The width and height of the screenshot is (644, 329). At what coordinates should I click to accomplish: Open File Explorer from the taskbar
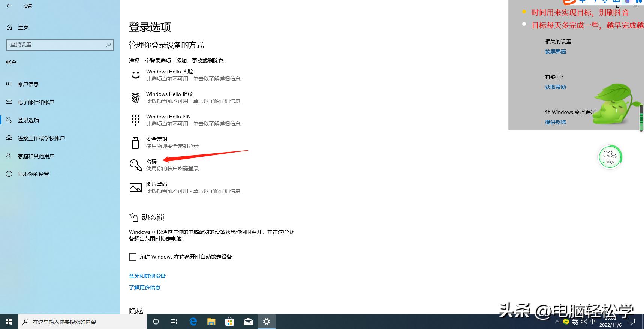pos(211,322)
